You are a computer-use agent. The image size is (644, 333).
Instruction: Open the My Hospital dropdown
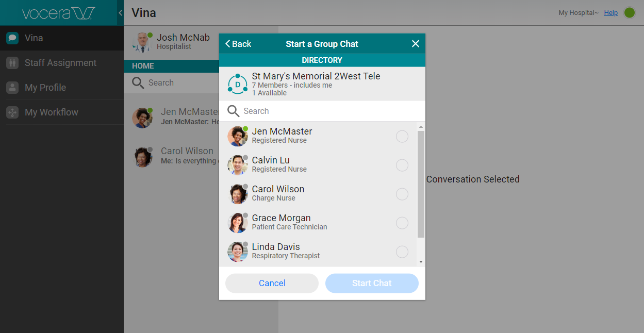point(579,13)
